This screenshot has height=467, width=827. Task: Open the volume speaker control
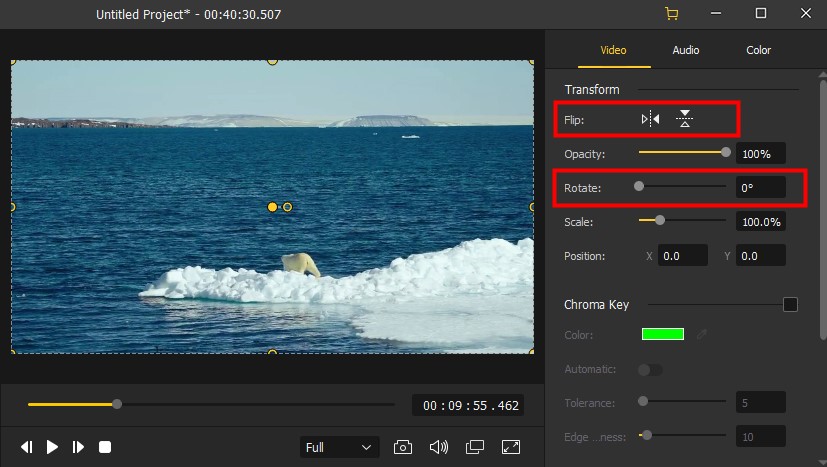[439, 447]
